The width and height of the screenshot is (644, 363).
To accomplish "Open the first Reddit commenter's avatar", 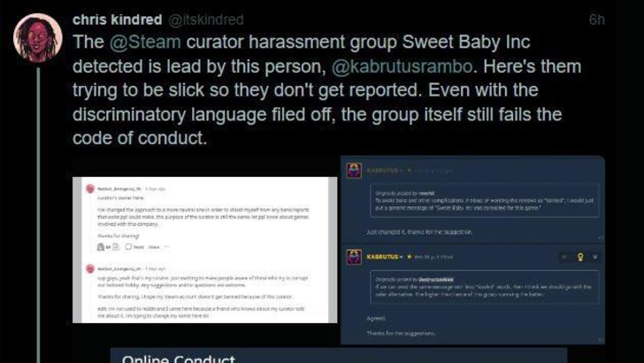I will pyautogui.click(x=90, y=189).
